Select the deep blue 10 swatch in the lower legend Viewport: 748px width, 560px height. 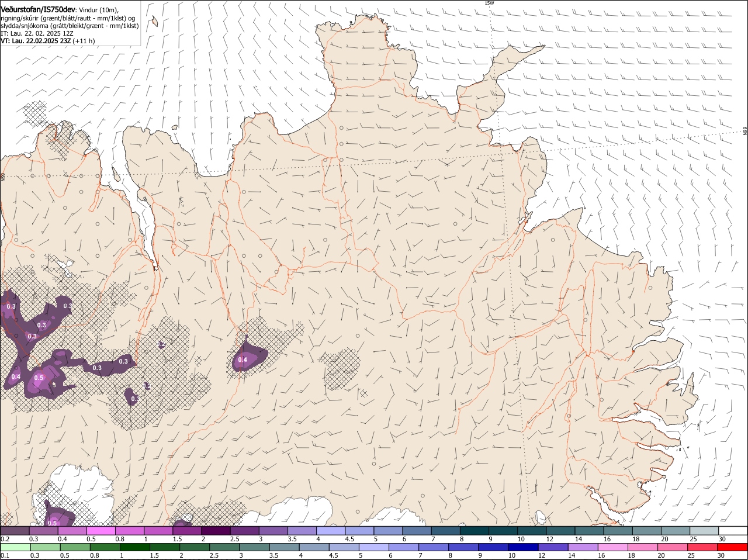522,547
